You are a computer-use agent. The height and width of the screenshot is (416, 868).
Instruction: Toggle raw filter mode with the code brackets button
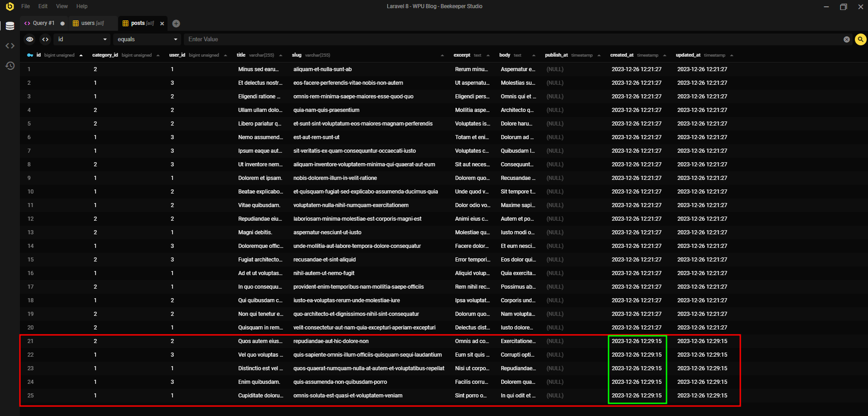pyautogui.click(x=45, y=39)
